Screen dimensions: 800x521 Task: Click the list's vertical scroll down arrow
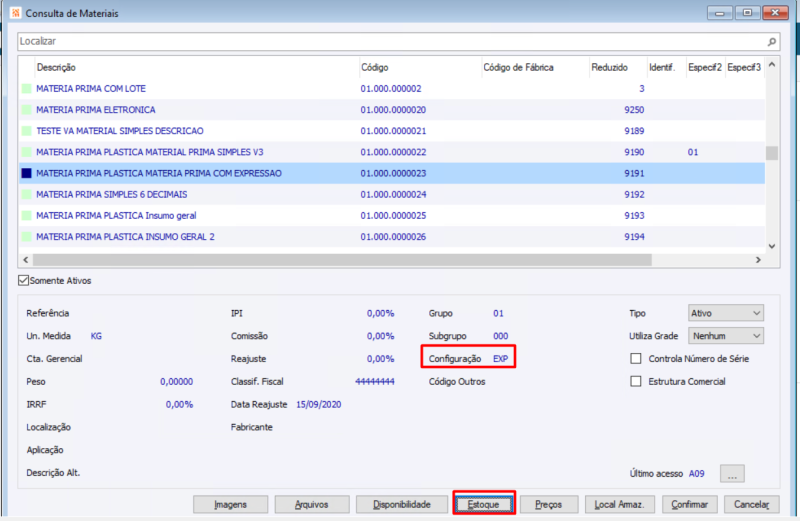tap(772, 246)
